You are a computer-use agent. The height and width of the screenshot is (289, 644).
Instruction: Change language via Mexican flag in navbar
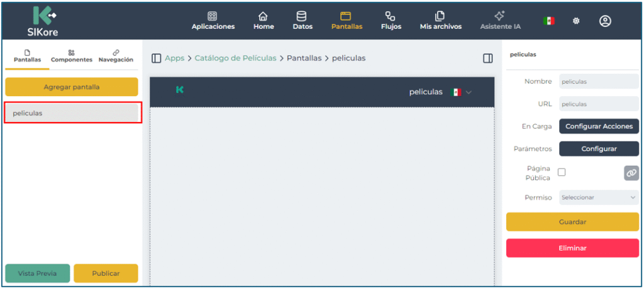click(x=549, y=21)
